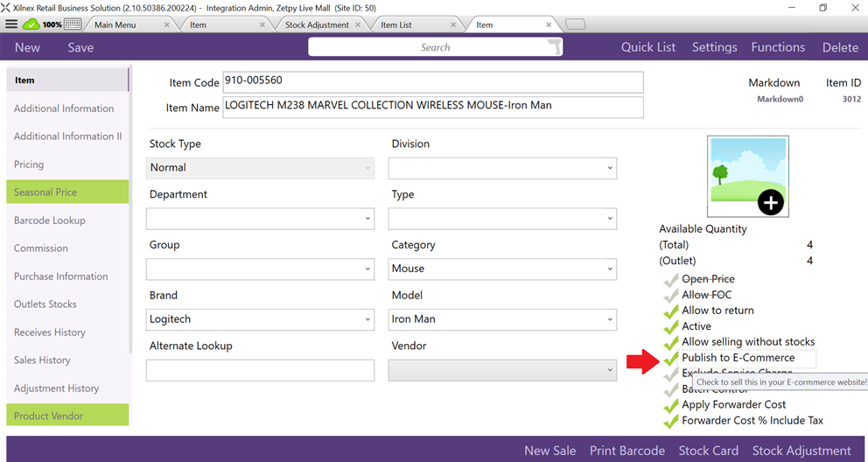Viewport: 868px width, 462px height.
Task: Toggle the Allow to return checkbox
Action: point(671,311)
